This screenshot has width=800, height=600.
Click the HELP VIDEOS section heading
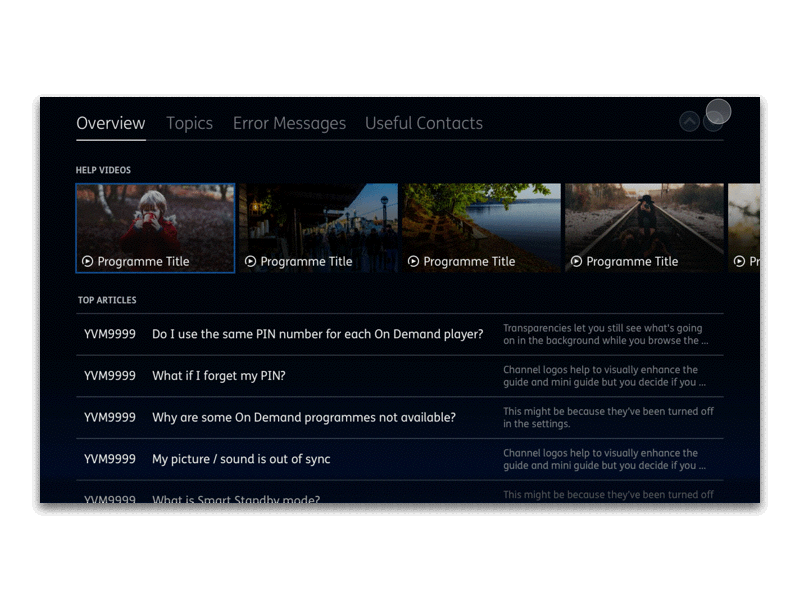103,170
